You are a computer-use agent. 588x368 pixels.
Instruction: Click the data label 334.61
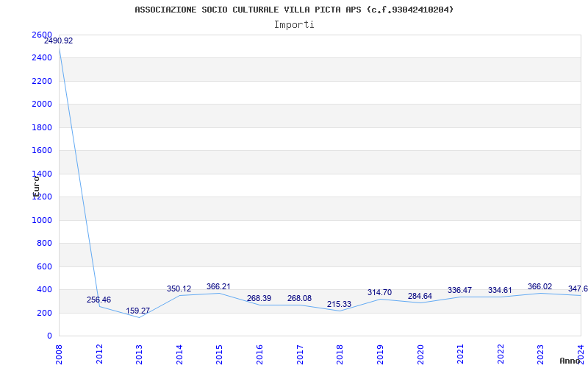pos(500,290)
